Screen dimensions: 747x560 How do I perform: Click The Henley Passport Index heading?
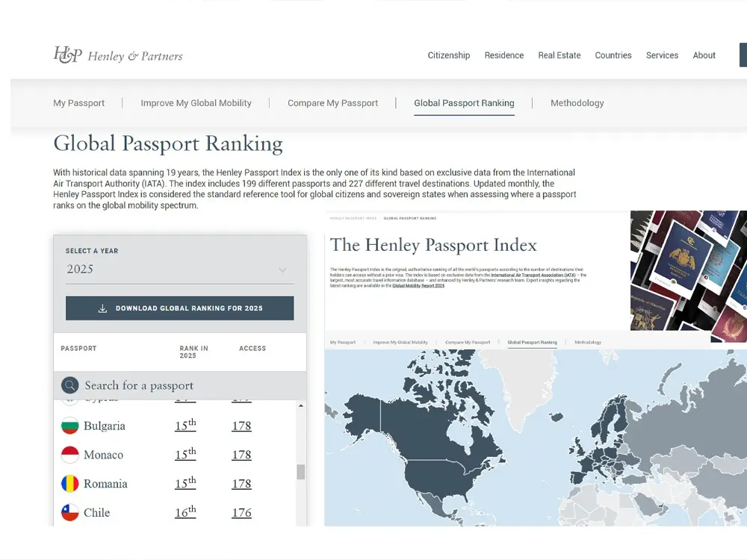[433, 245]
